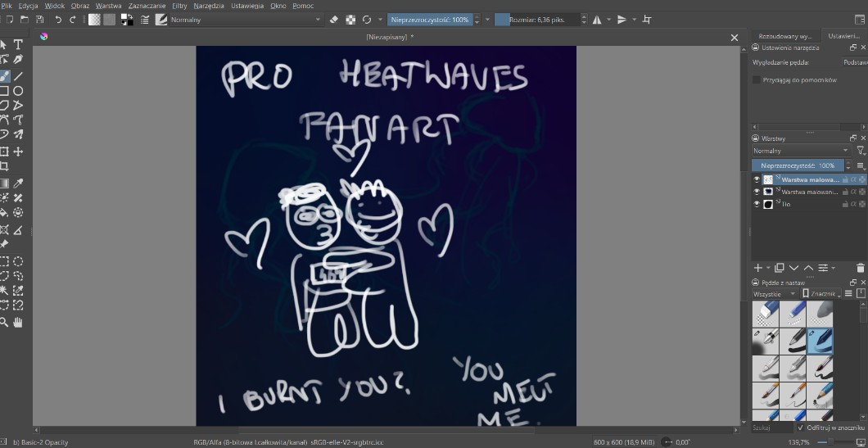Toggle the 'Odfiltruj w znaczniku' checkbox

801,428
